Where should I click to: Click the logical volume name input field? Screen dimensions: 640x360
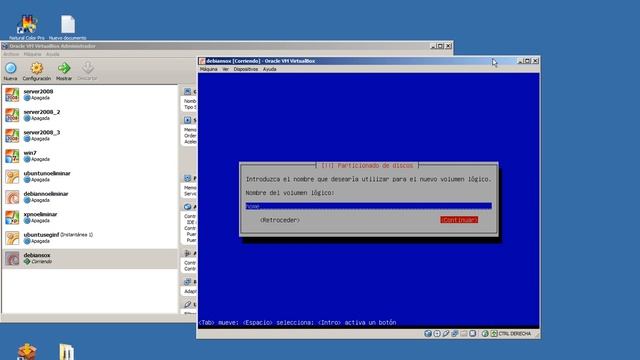tap(369, 206)
